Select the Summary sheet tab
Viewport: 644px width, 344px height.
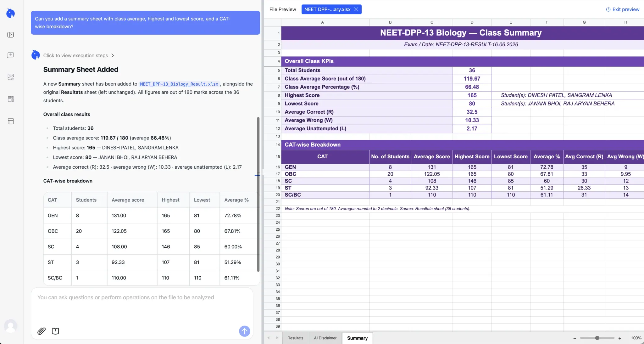(x=357, y=338)
